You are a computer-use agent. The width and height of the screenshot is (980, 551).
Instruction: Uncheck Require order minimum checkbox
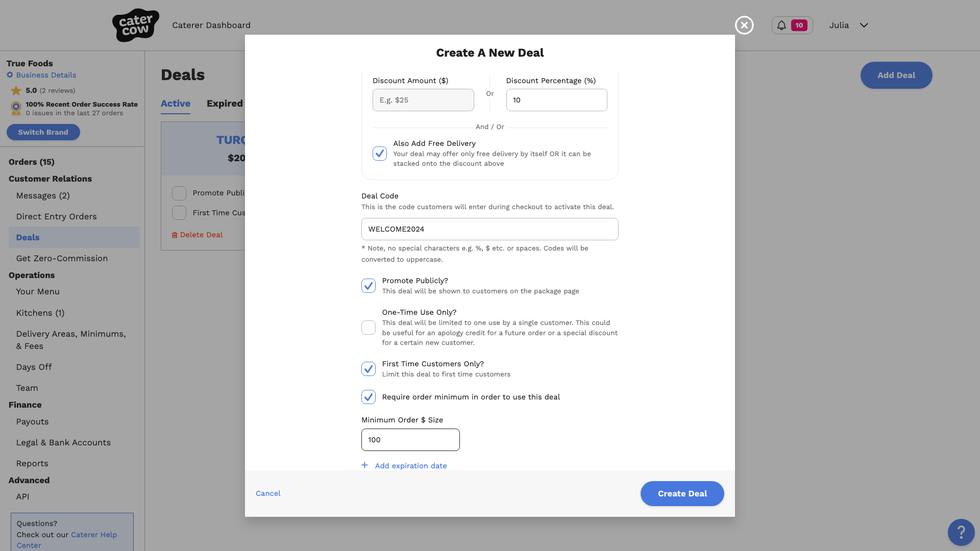click(x=369, y=397)
